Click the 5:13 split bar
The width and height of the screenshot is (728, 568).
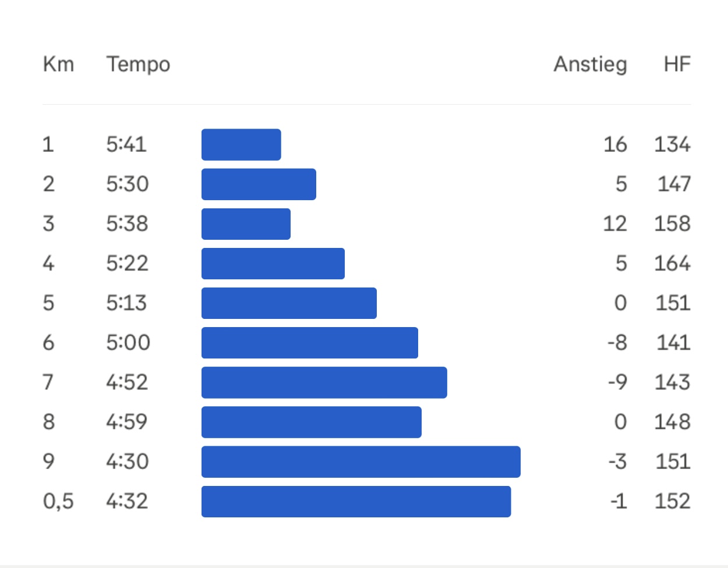[x=289, y=303]
